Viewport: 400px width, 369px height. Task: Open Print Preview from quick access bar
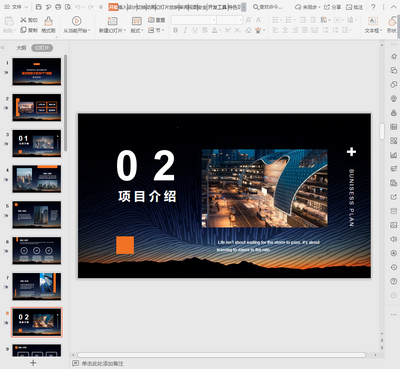[68, 7]
